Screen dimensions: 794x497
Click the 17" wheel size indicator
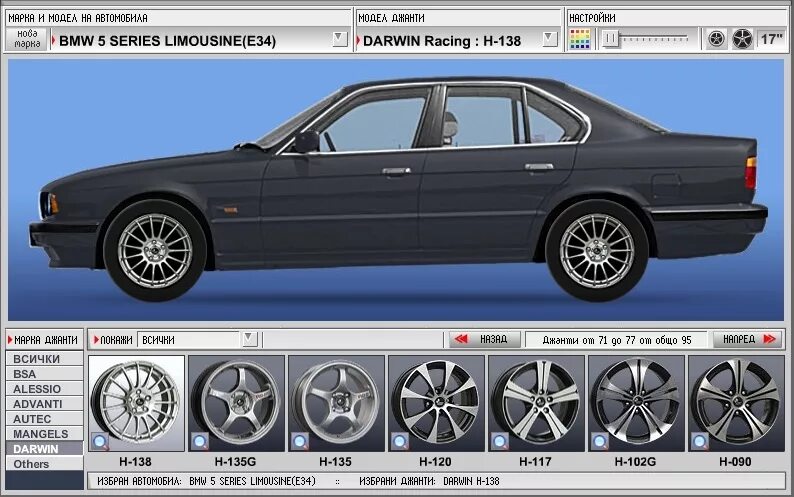pos(772,39)
